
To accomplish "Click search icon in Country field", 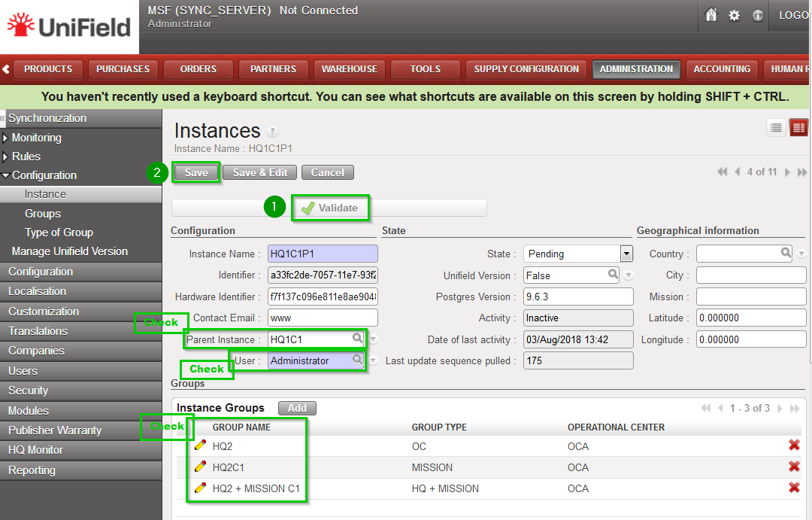I will [786, 254].
